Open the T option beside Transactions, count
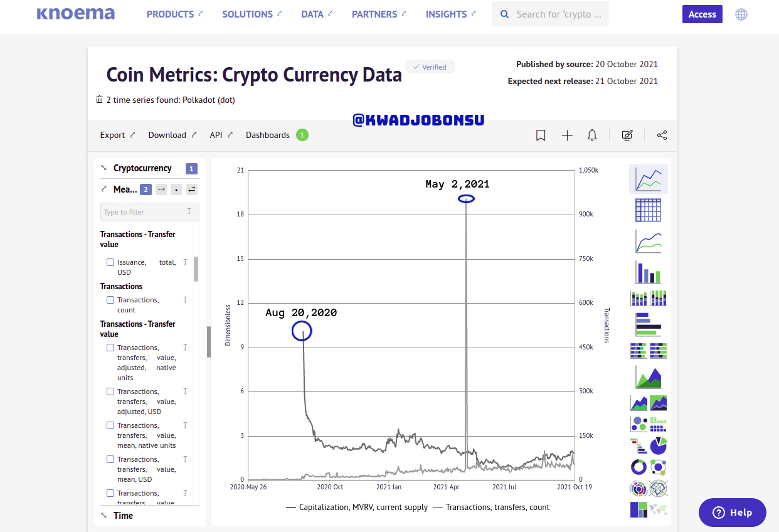The width and height of the screenshot is (779, 532). tap(185, 300)
